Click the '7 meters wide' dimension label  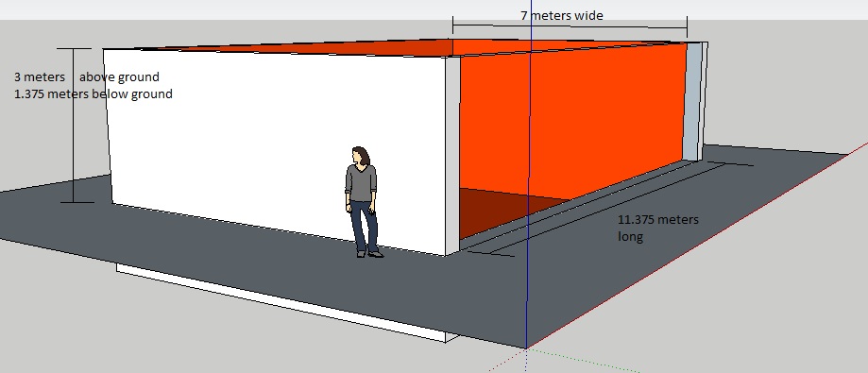(561, 15)
